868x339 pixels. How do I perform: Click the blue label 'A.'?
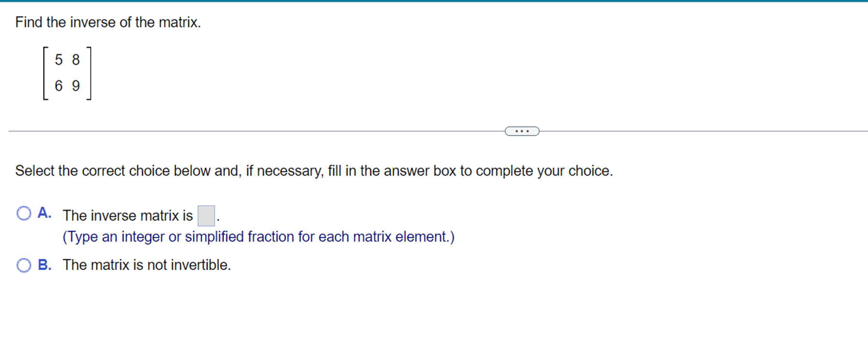(45, 212)
